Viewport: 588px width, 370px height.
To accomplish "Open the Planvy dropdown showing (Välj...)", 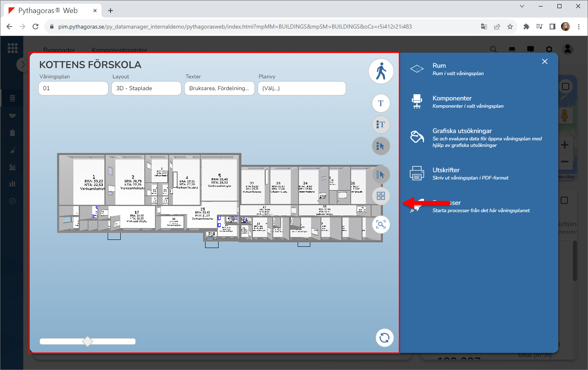I will (302, 88).
